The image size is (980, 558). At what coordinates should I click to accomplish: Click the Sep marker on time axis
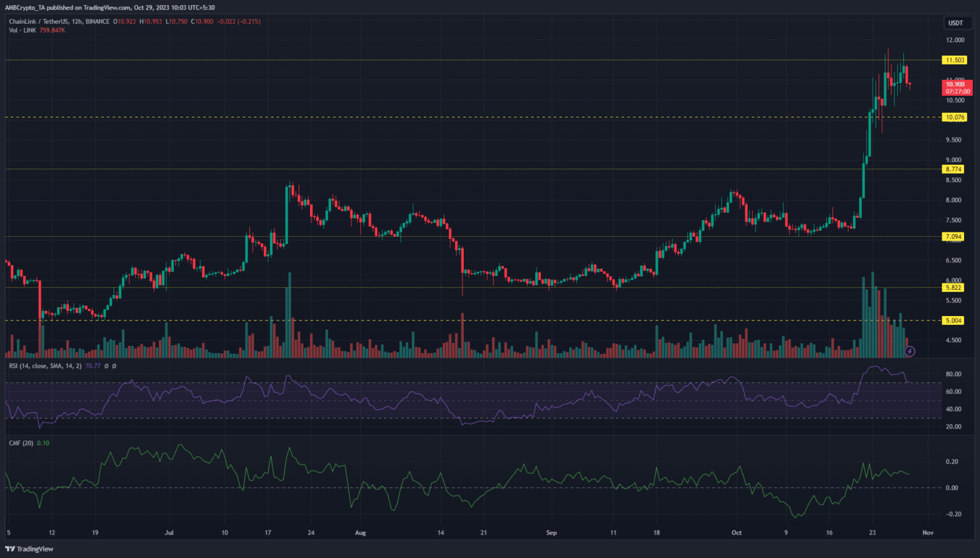551,532
